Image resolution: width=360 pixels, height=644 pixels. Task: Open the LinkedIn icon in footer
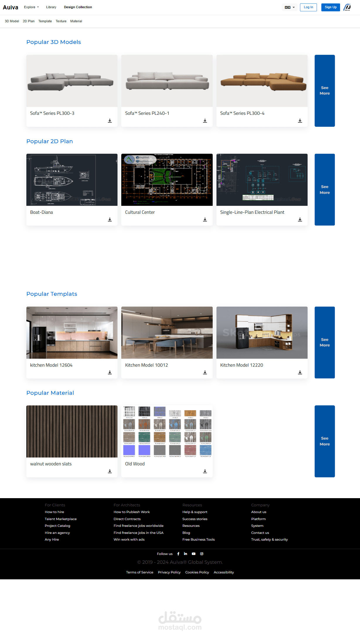[x=185, y=554]
